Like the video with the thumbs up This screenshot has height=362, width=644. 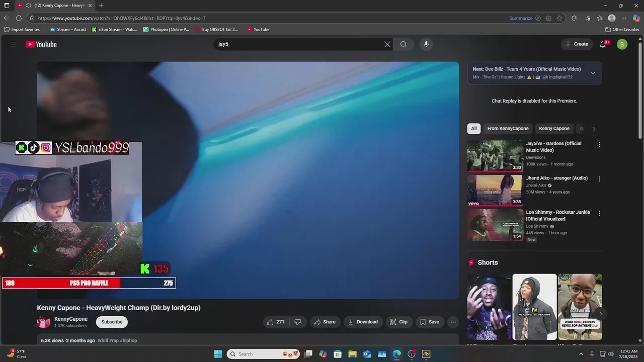(275, 322)
